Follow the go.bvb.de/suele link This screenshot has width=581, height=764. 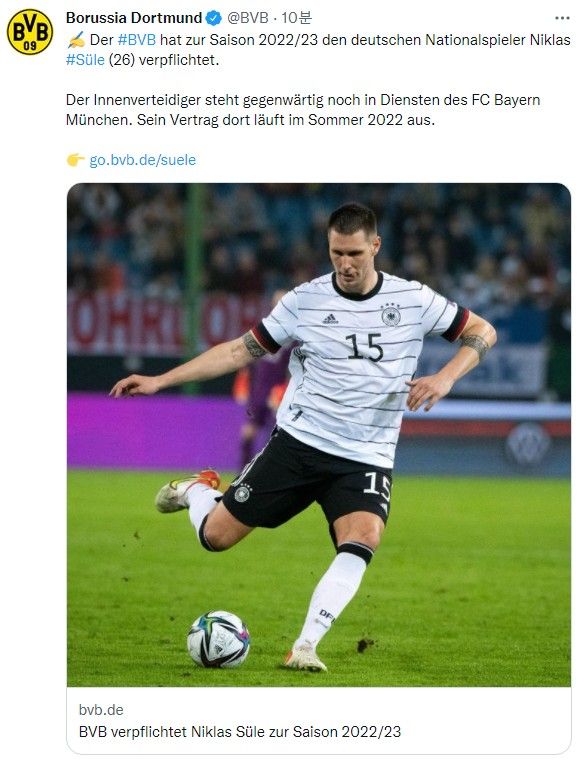pyautogui.click(x=142, y=160)
